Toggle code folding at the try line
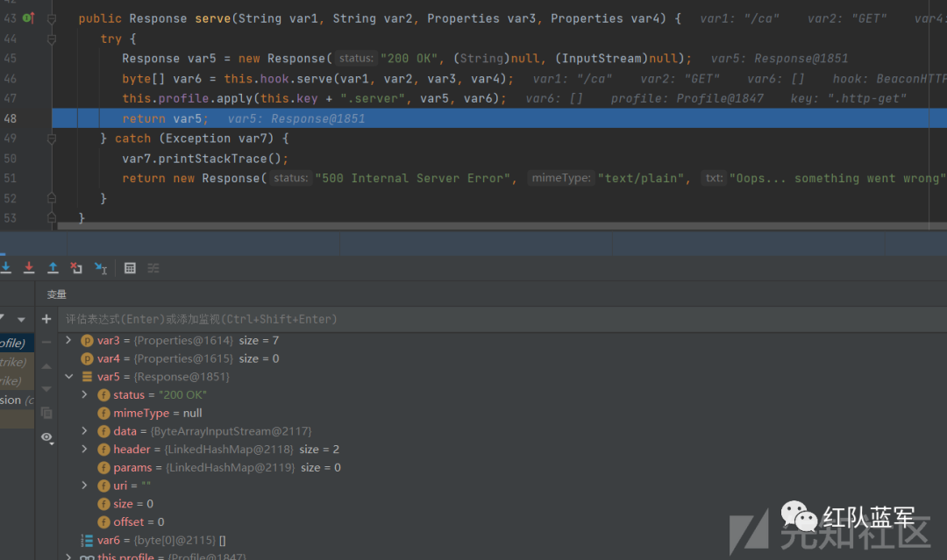This screenshot has width=947, height=560. pyautogui.click(x=52, y=39)
